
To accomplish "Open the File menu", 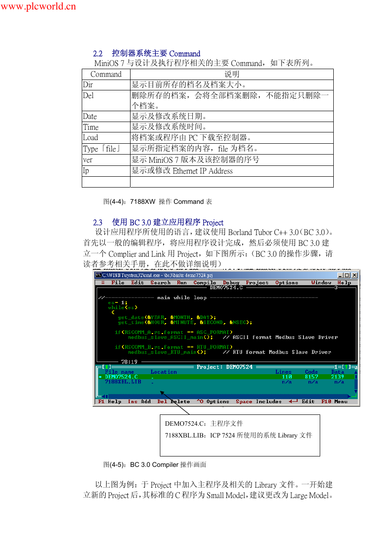I will click(x=118, y=282).
